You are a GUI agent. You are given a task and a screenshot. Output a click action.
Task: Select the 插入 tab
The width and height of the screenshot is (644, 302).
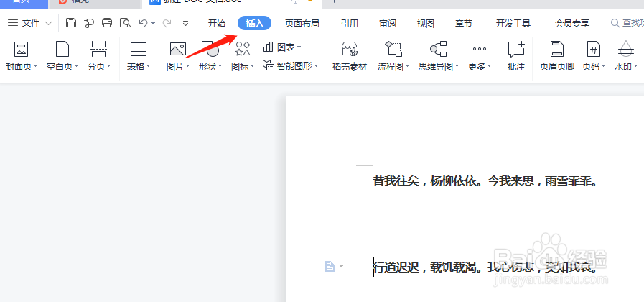(255, 24)
